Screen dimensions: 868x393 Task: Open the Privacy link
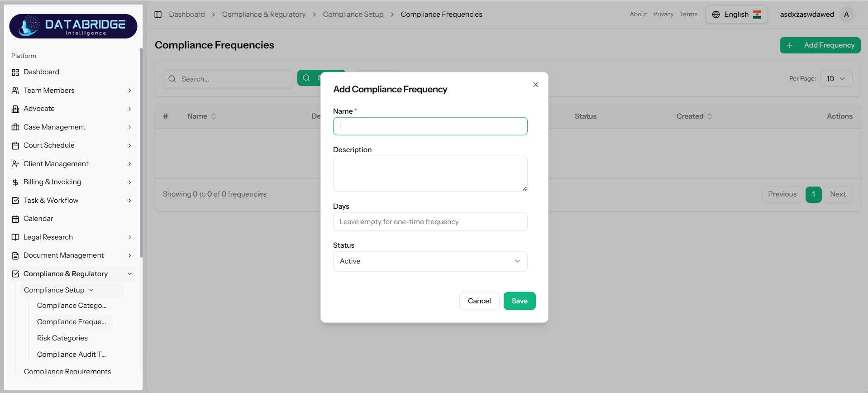(663, 14)
